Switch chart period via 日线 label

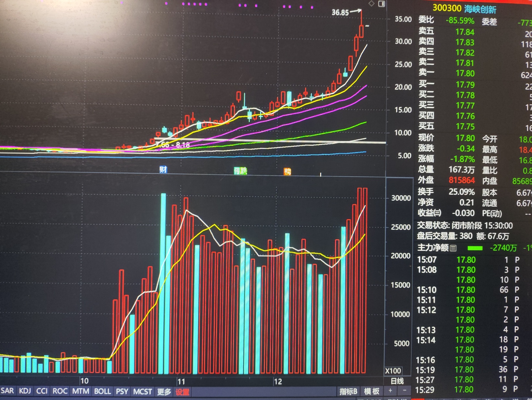[x=397, y=381]
